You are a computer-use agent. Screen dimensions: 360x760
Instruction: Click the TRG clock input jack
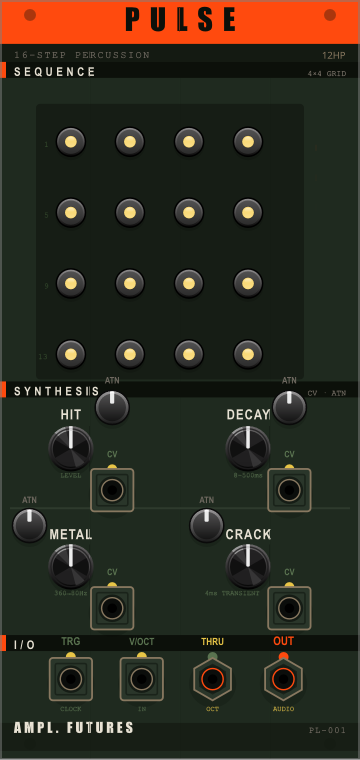tap(71, 679)
